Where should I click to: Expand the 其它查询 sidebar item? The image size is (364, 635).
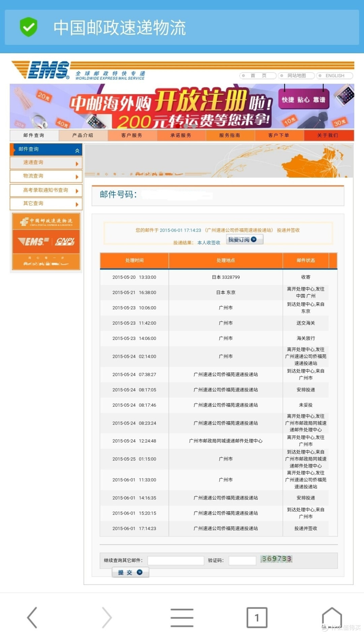point(46,204)
